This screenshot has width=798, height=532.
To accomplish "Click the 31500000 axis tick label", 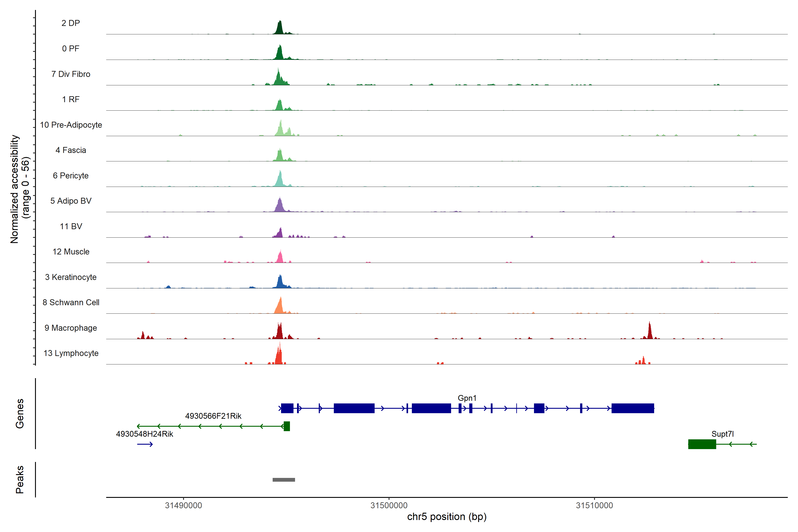I will pos(389,505).
